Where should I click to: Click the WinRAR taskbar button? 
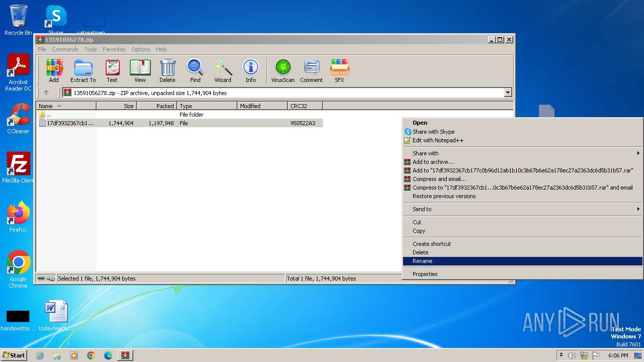click(125, 355)
